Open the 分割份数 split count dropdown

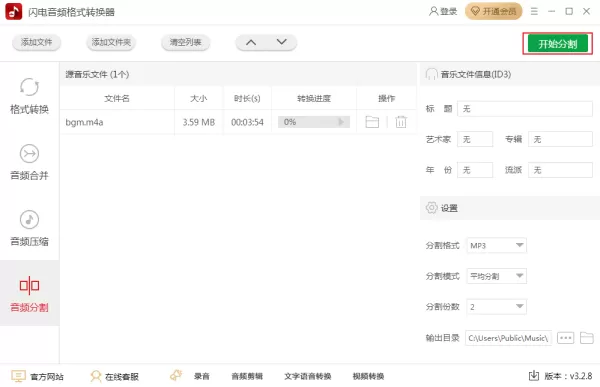click(x=496, y=307)
